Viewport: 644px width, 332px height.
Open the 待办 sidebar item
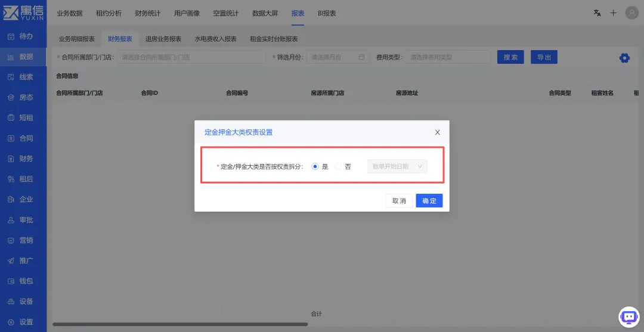click(x=23, y=36)
